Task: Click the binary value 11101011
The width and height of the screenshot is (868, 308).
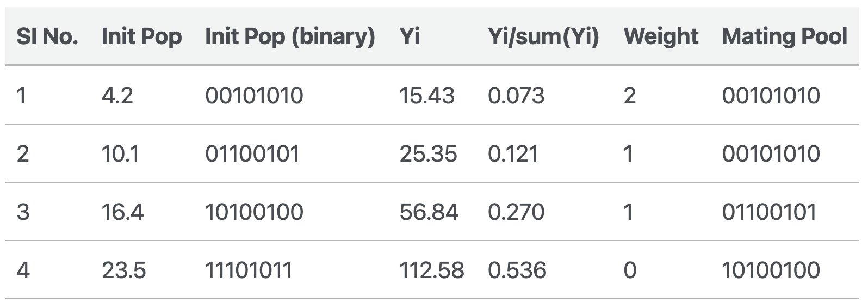Action: pos(249,270)
